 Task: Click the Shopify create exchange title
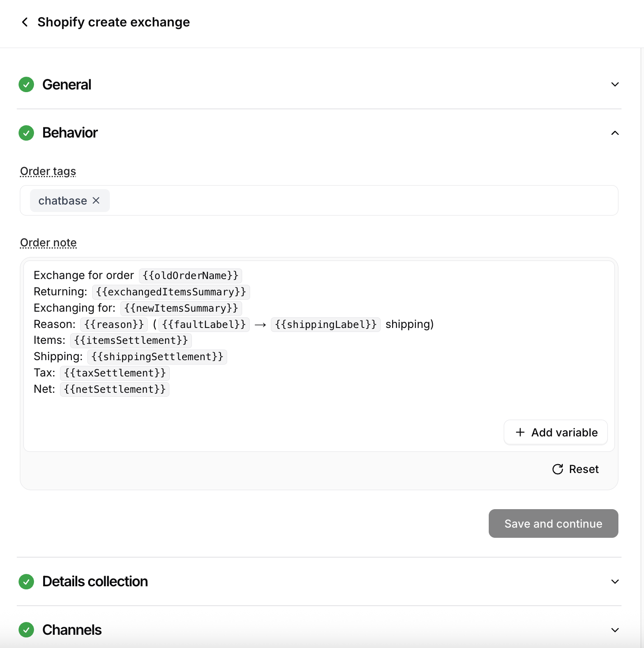pos(113,22)
